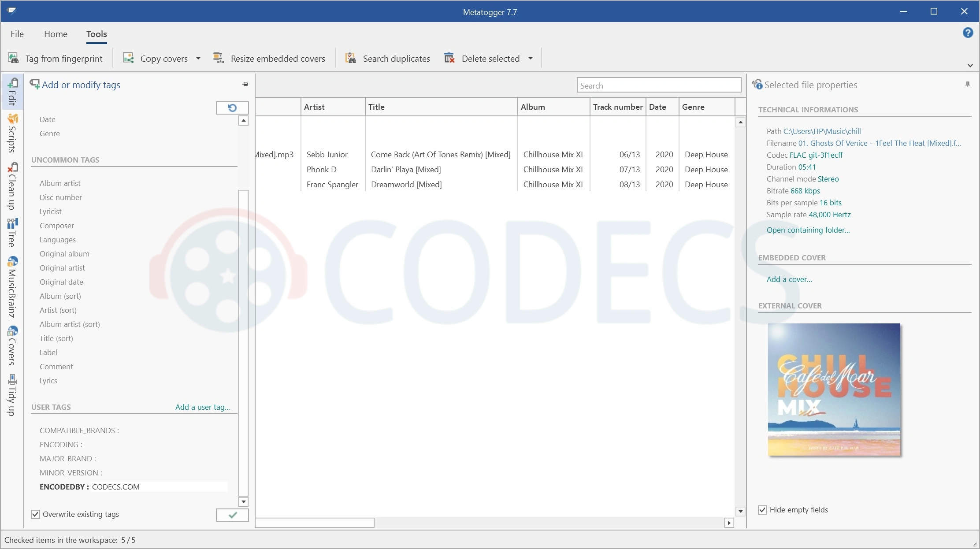
Task: Expand the Delete selected dropdown arrow
Action: 531,58
